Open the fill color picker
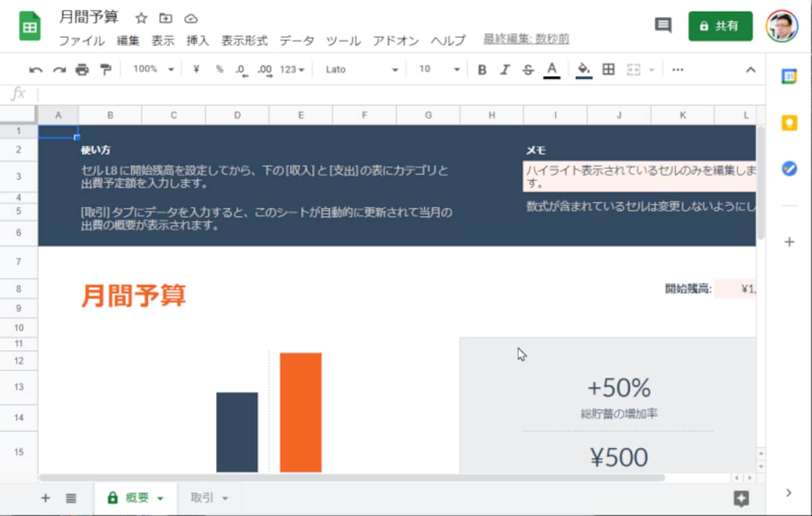This screenshot has width=812, height=516. coord(584,69)
